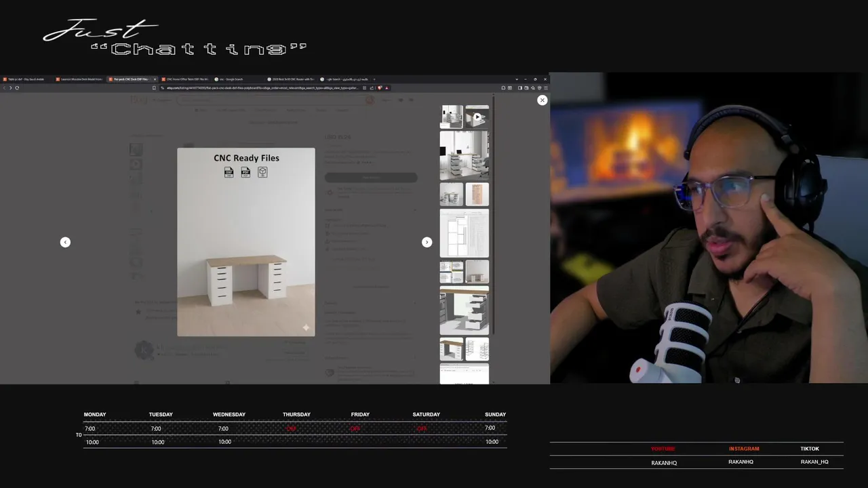Open the main CNC Ready Files desk image
This screenshot has height=488, width=868.
click(x=246, y=242)
